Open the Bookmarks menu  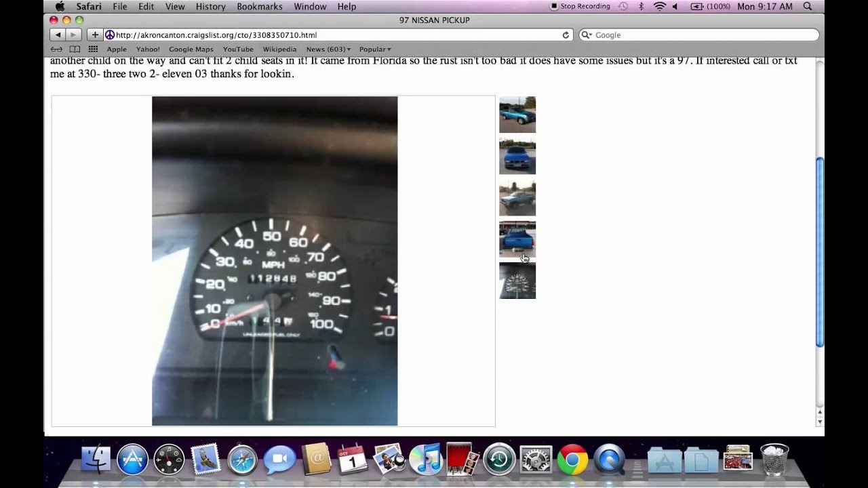click(260, 7)
